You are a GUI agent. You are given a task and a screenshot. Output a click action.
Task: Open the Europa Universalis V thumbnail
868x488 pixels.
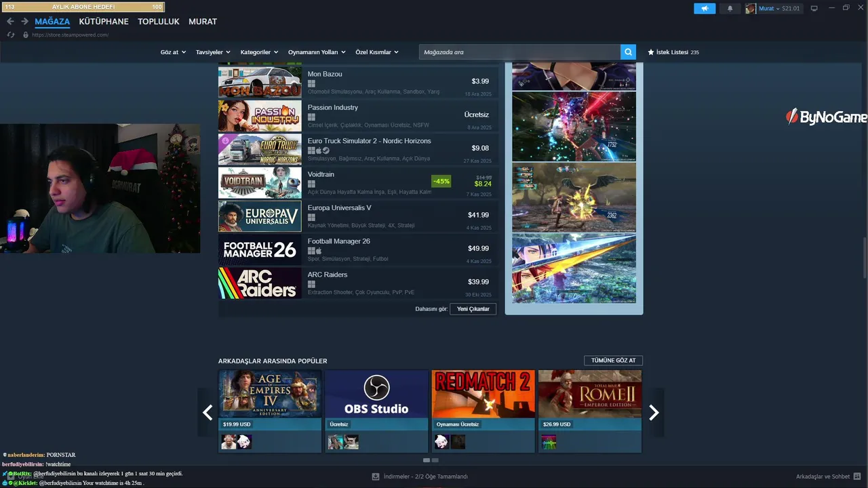260,216
